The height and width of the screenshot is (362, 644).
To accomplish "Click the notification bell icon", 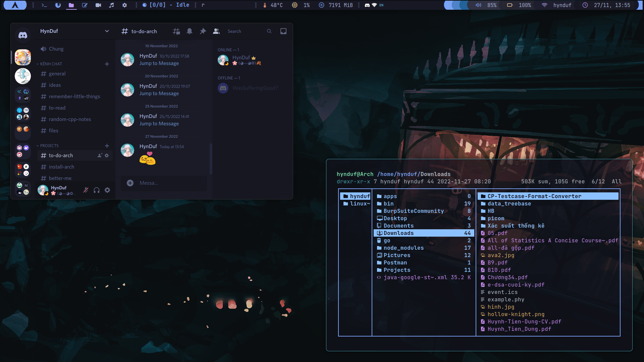I will tap(190, 31).
